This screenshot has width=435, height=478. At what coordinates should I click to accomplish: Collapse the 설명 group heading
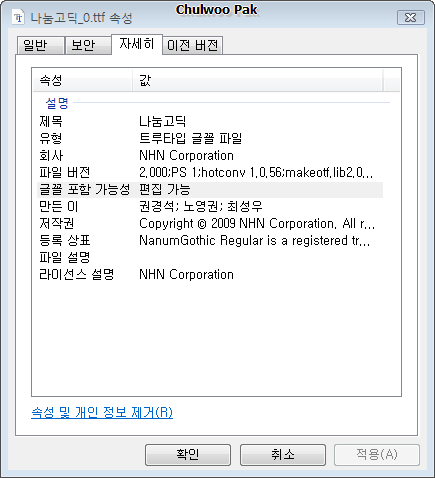coord(57,103)
